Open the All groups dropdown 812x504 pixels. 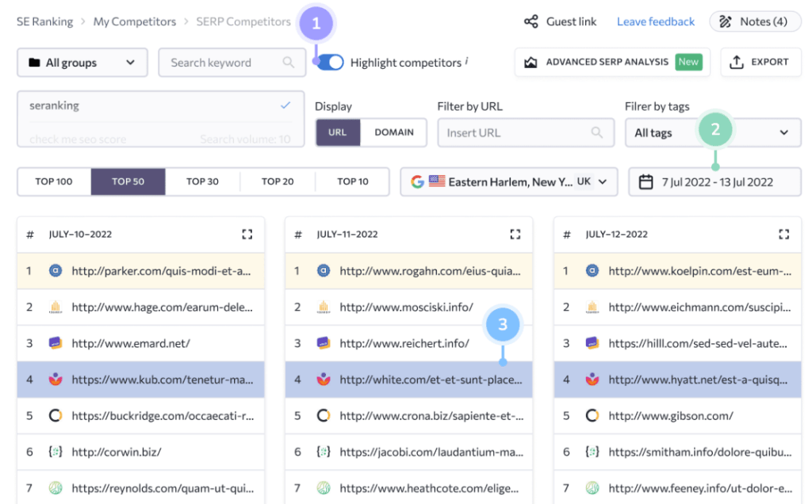82,63
